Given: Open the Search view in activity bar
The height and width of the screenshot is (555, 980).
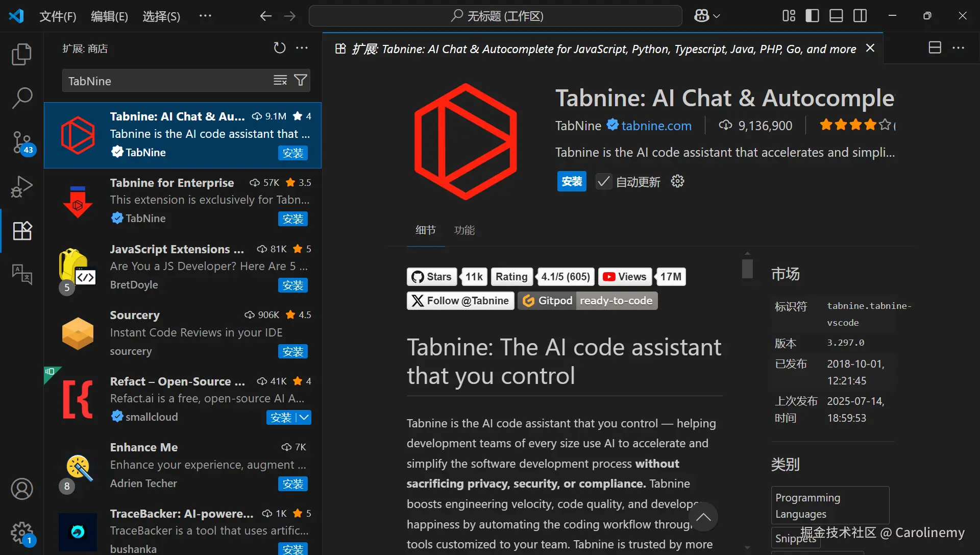Looking at the screenshot, I should click(21, 98).
